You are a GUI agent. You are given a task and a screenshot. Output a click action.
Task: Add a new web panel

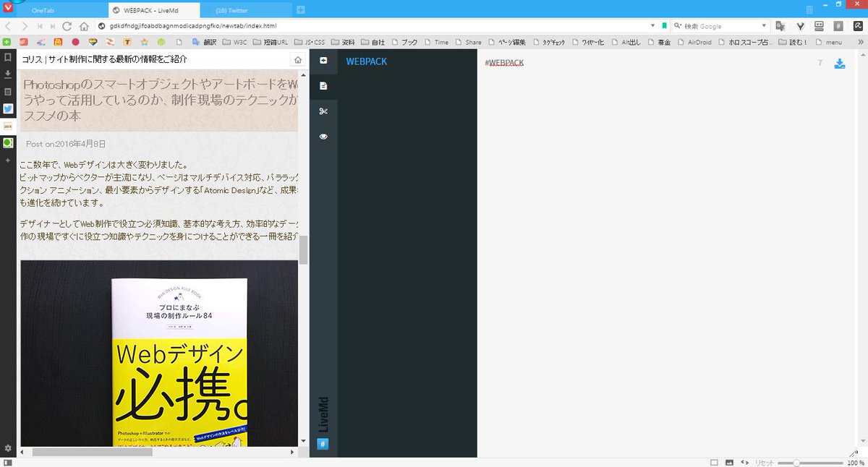(x=8, y=160)
